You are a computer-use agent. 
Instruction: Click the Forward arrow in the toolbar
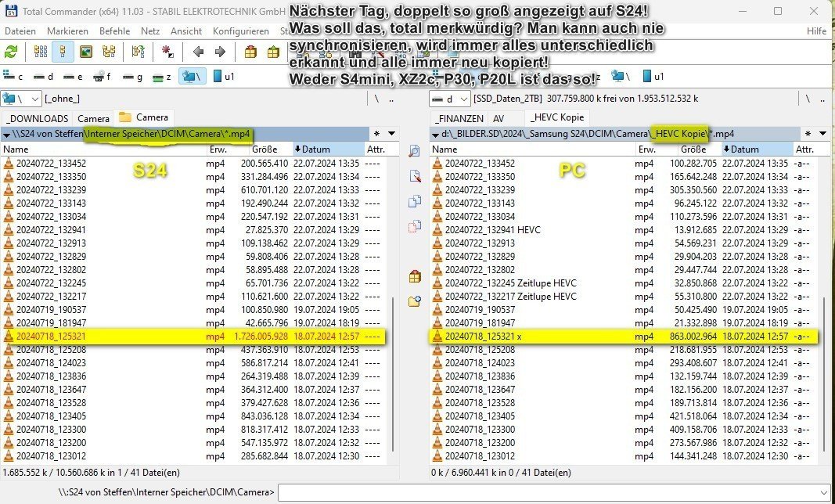(x=220, y=52)
